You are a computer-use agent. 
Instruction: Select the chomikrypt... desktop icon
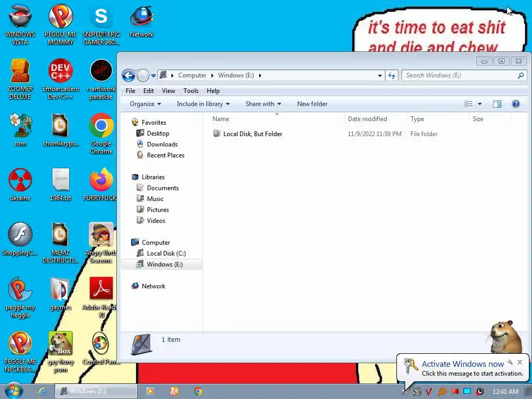point(60,130)
